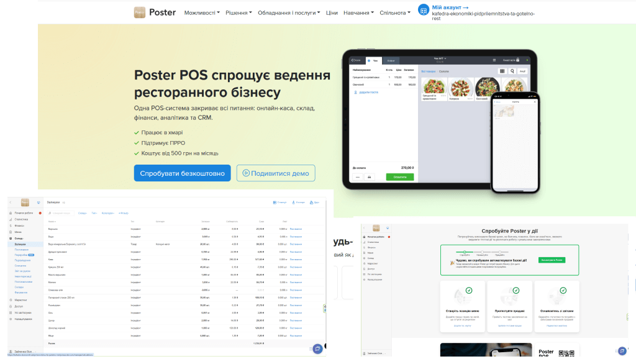The width and height of the screenshot is (636, 364).
Task: Click the printer icon on the tablet
Action: [369, 177]
